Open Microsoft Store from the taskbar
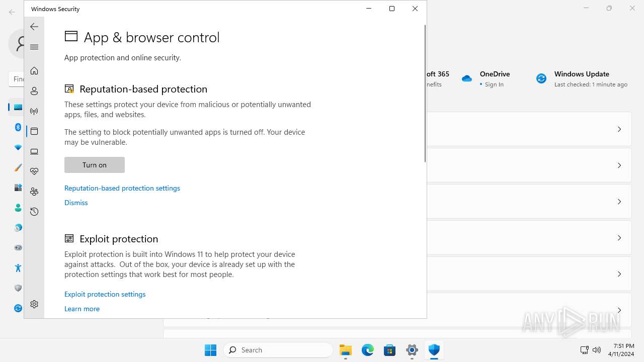The height and width of the screenshot is (362, 644). coord(390,350)
